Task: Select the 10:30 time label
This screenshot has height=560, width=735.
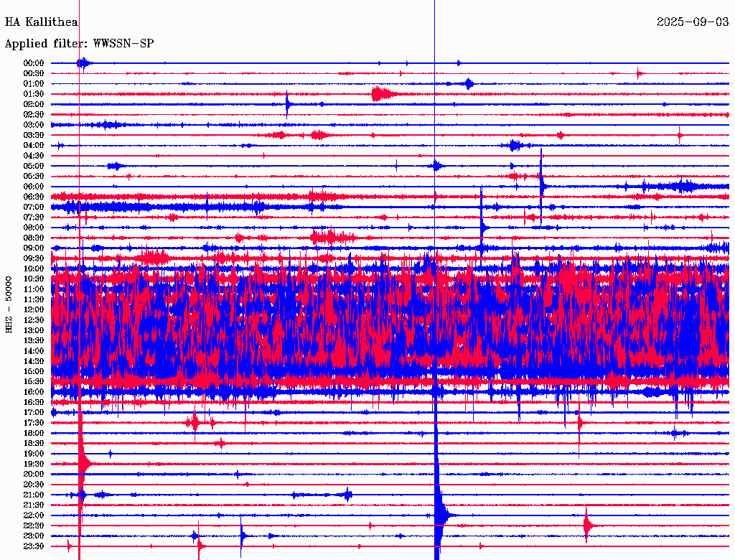Action: (x=34, y=279)
